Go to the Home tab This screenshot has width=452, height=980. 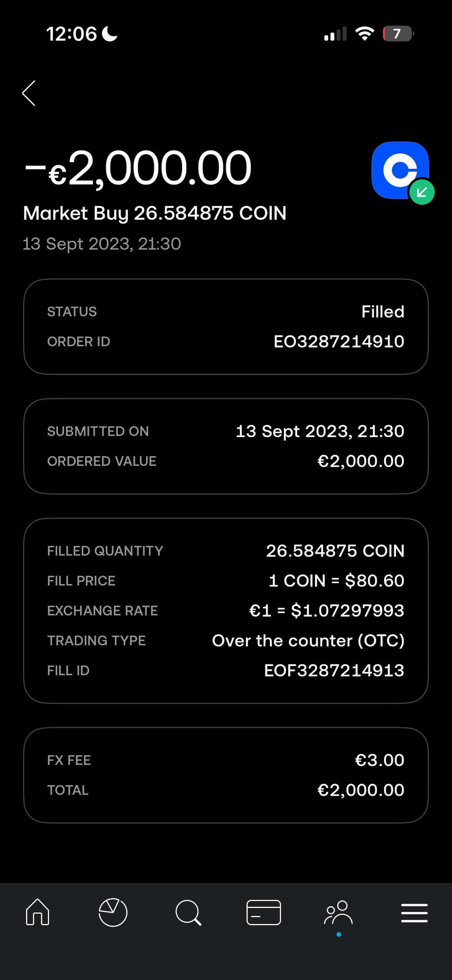coord(38,912)
